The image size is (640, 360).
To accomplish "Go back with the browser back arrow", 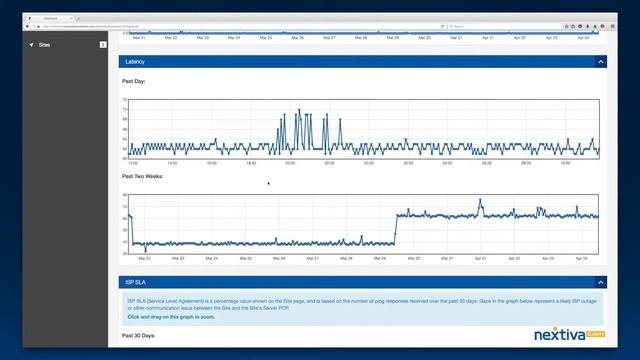I will tap(27, 27).
